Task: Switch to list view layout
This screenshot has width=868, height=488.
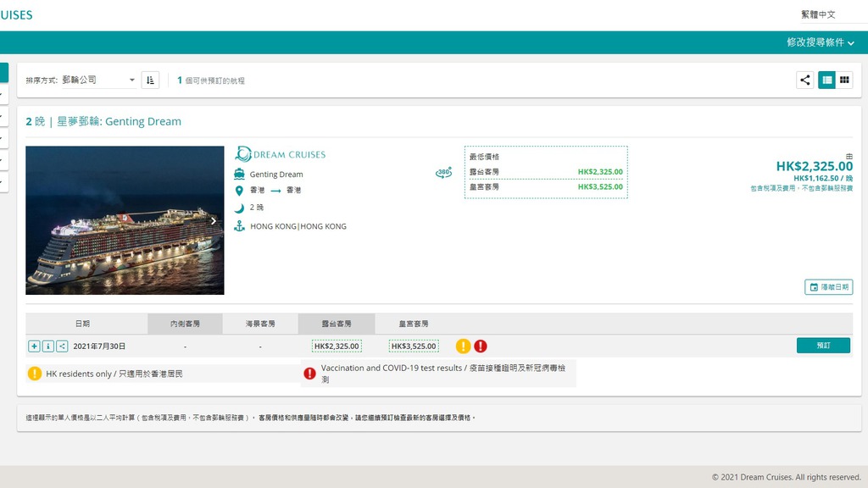Action: [x=827, y=80]
